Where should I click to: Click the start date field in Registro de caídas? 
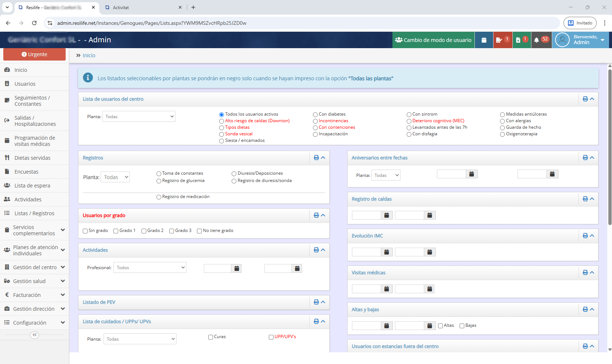pyautogui.click(x=367, y=216)
